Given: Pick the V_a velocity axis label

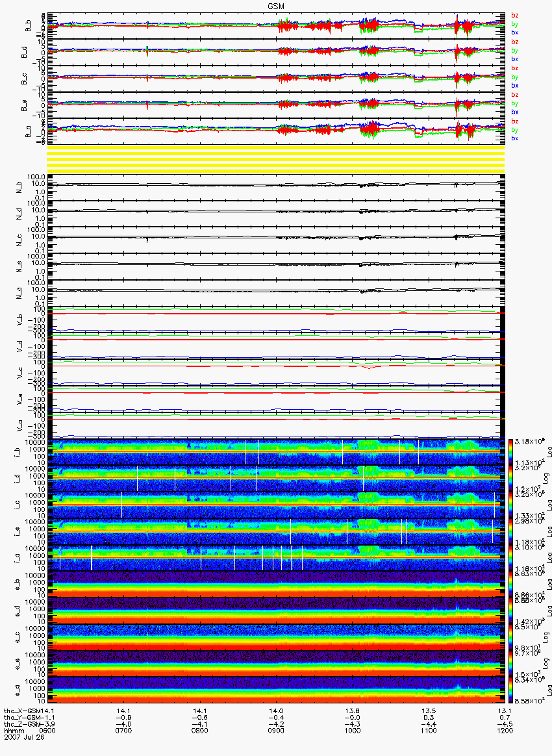Looking at the screenshot, I should coord(21,425).
